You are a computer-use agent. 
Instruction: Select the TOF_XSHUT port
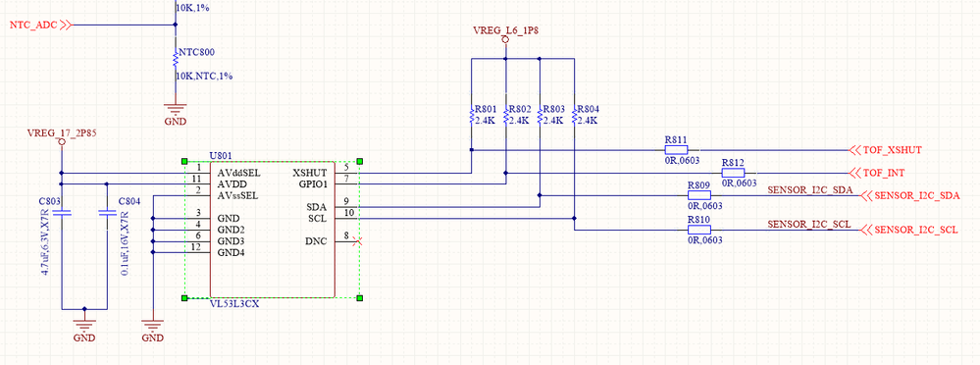pyautogui.click(x=886, y=150)
